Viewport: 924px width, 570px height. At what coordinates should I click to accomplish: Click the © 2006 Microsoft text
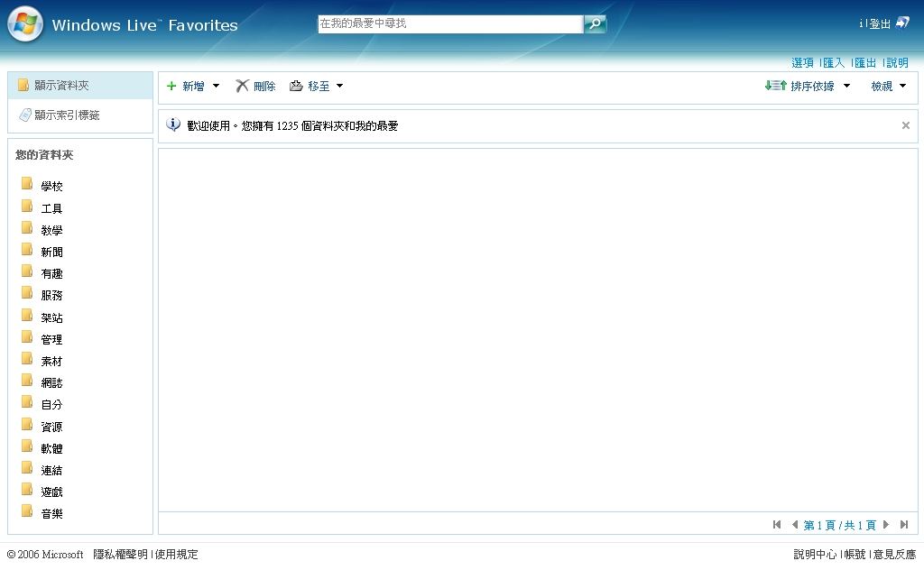coord(45,555)
